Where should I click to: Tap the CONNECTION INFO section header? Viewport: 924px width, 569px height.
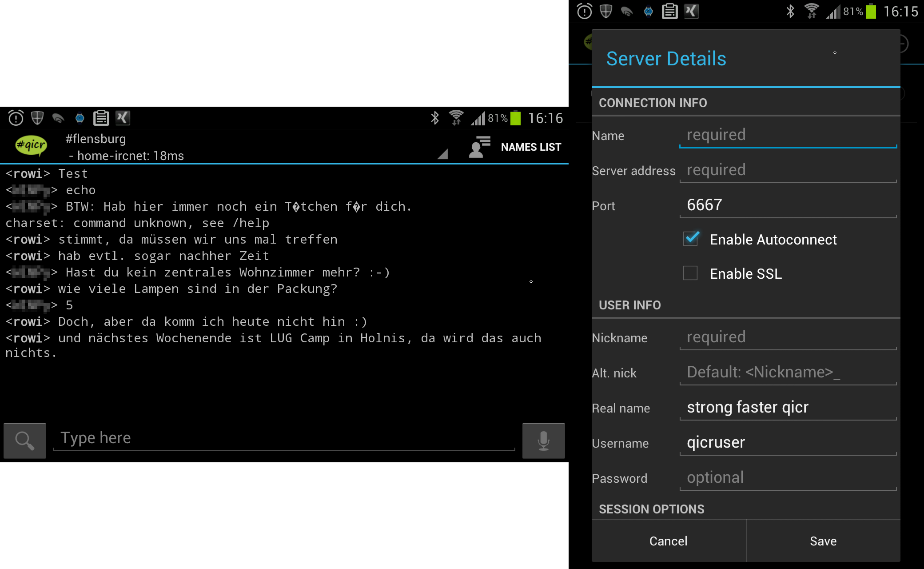(x=653, y=103)
